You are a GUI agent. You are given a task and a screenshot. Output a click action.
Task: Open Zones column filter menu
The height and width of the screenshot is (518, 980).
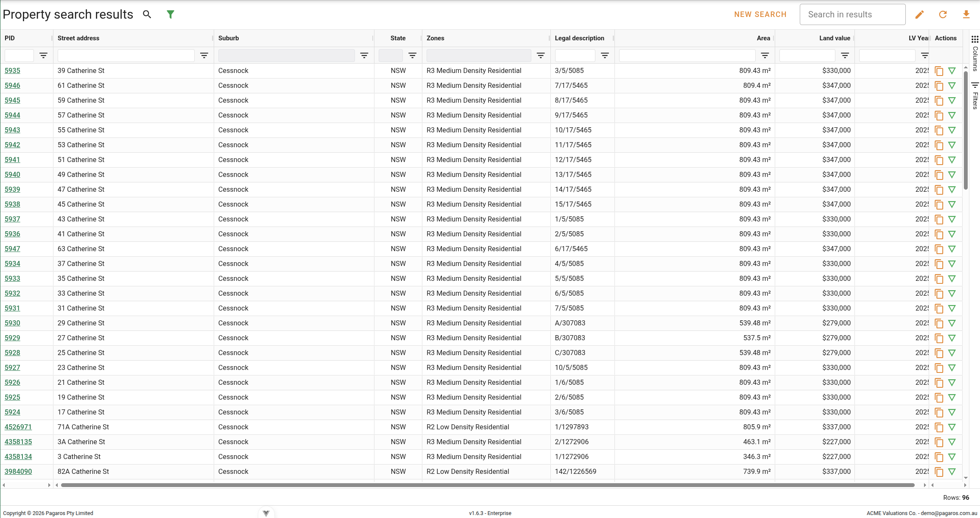click(x=541, y=56)
